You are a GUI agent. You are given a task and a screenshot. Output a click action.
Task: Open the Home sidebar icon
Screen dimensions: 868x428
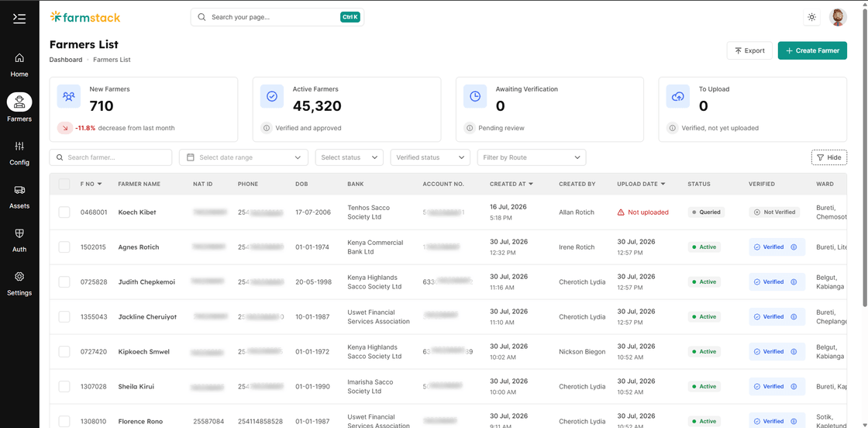(x=19, y=57)
